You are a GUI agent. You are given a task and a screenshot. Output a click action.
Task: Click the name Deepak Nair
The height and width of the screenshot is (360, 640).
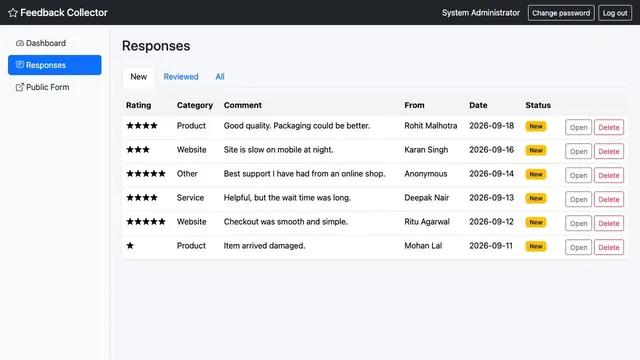[x=427, y=198]
